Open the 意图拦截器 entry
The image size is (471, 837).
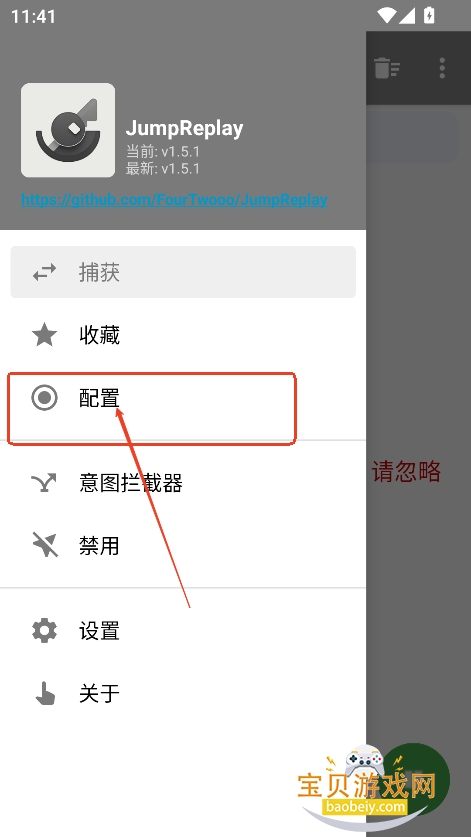pos(183,483)
